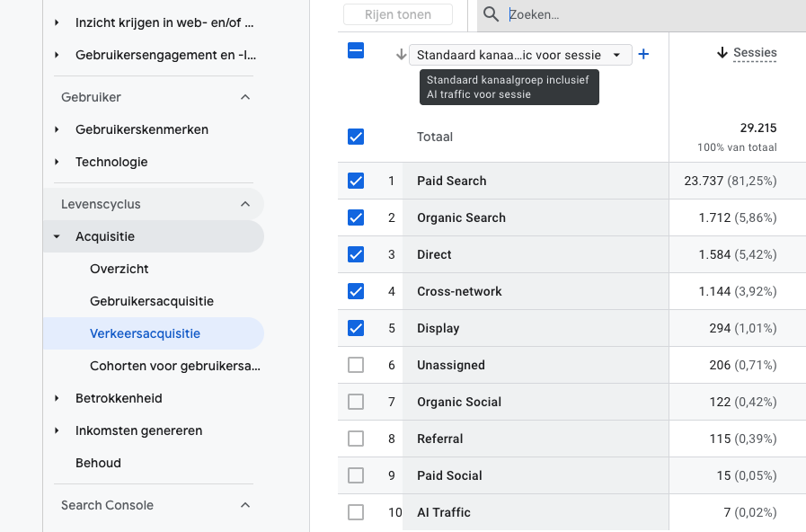Viewport: 806px width, 532px height.
Task: Open the Standaard kanaalgroep dimension dropdown
Action: coord(520,55)
